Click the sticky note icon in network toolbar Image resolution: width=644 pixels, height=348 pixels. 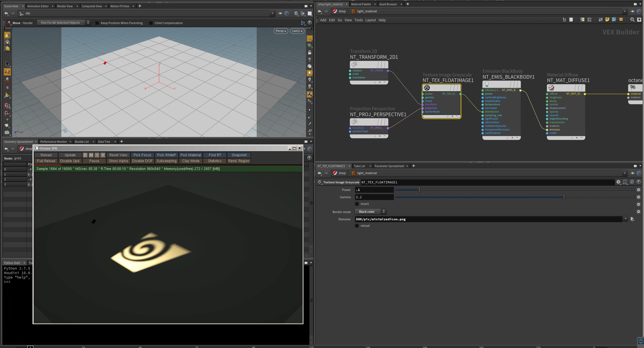[x=607, y=20]
